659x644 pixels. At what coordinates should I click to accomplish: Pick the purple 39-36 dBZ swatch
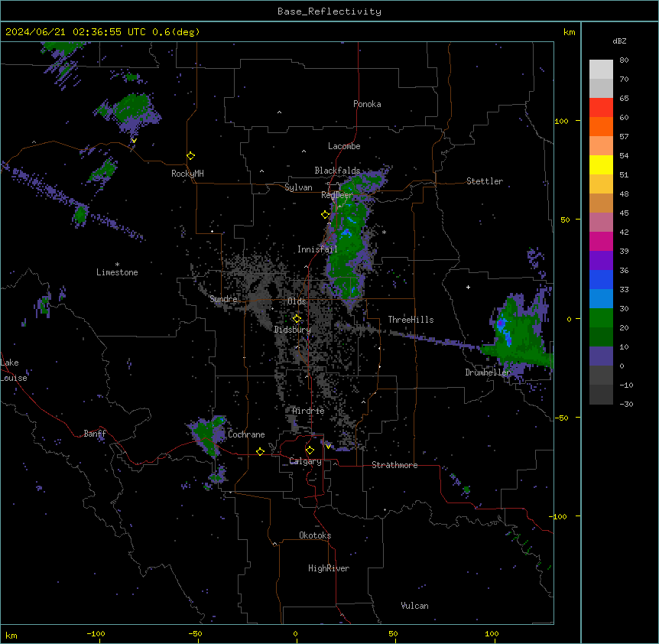click(601, 261)
